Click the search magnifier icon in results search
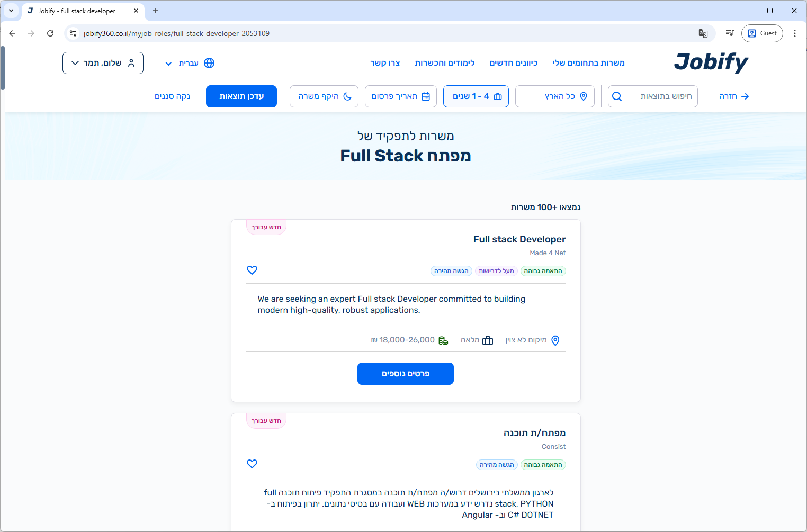The width and height of the screenshot is (807, 532). pyautogui.click(x=617, y=96)
